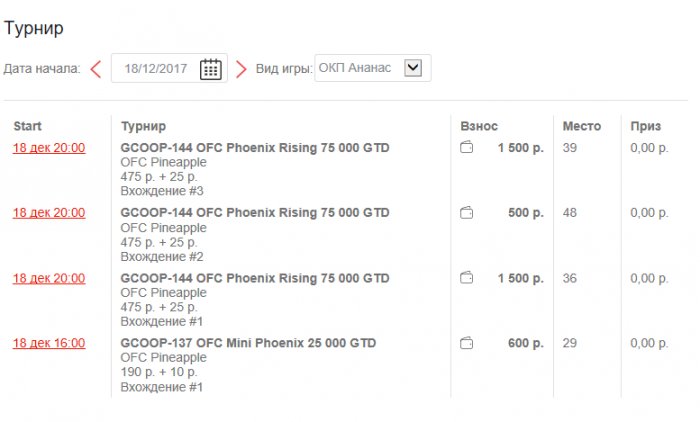Open start link for Phoenix Rising entry #3
Screen dimensions: 700x422
pos(48,148)
